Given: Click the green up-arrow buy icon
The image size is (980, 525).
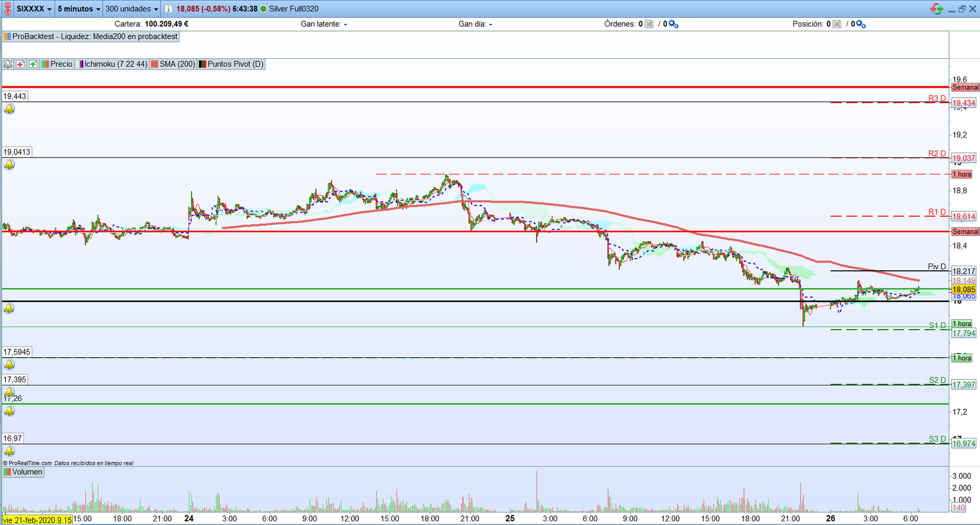Looking at the screenshot, I should (x=33, y=64).
